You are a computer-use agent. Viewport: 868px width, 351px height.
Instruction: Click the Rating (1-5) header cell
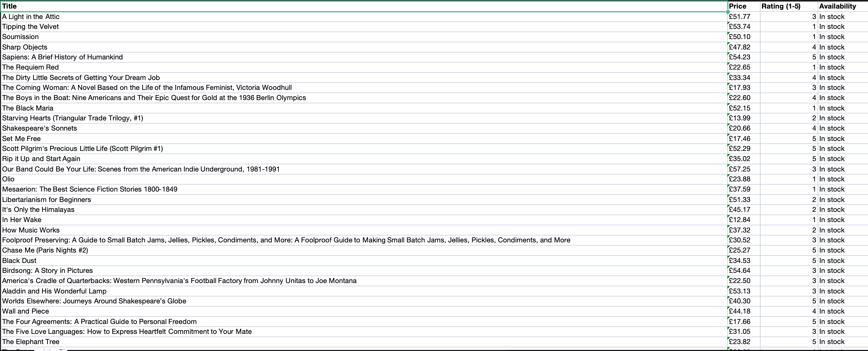click(789, 6)
